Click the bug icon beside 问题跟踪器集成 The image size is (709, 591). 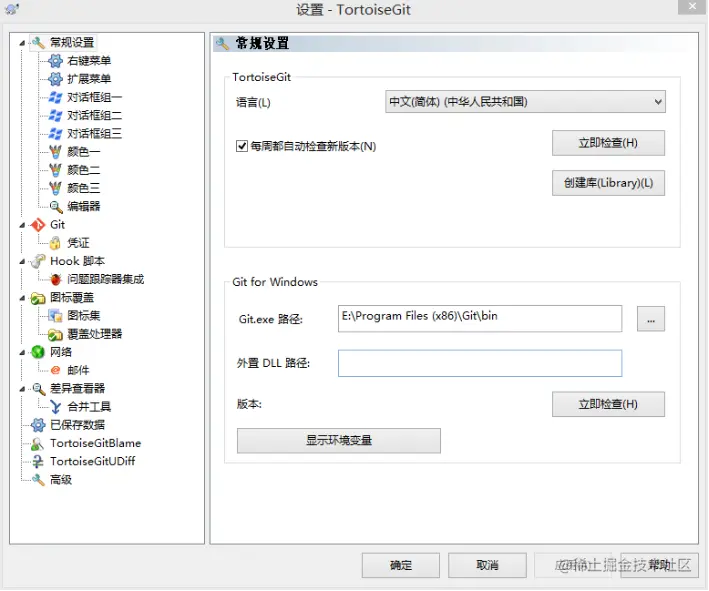(x=55, y=279)
